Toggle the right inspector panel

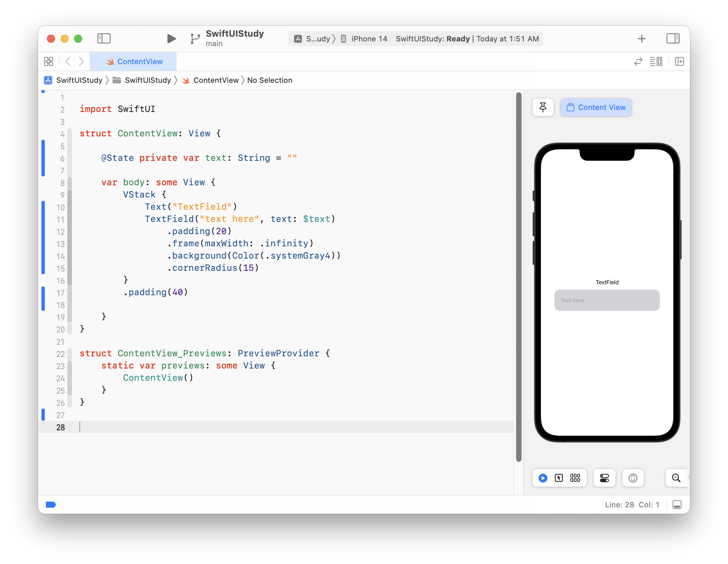tap(673, 39)
